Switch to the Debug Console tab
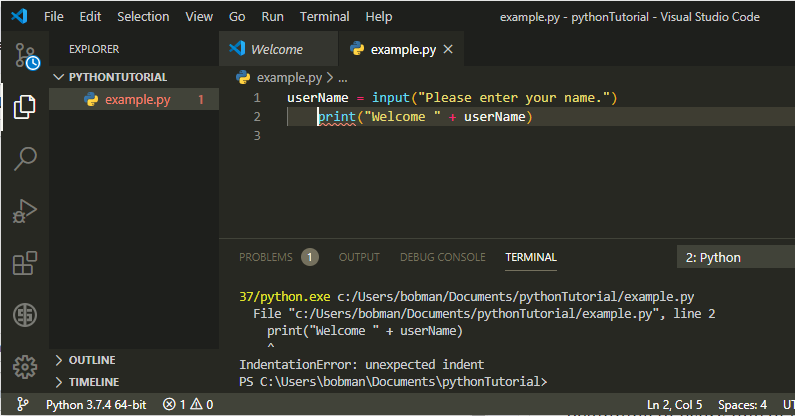 tap(443, 257)
